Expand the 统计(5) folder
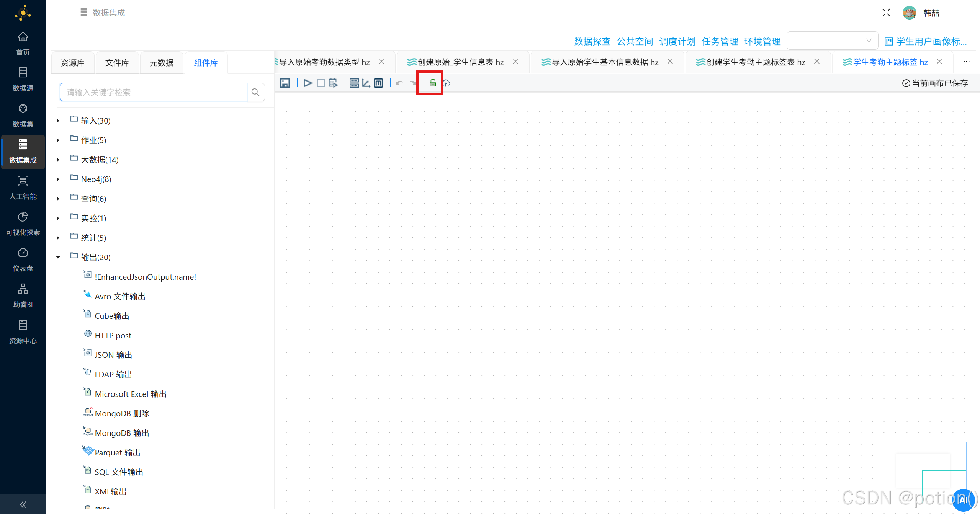Viewport: 980px width, 514px height. pos(58,238)
